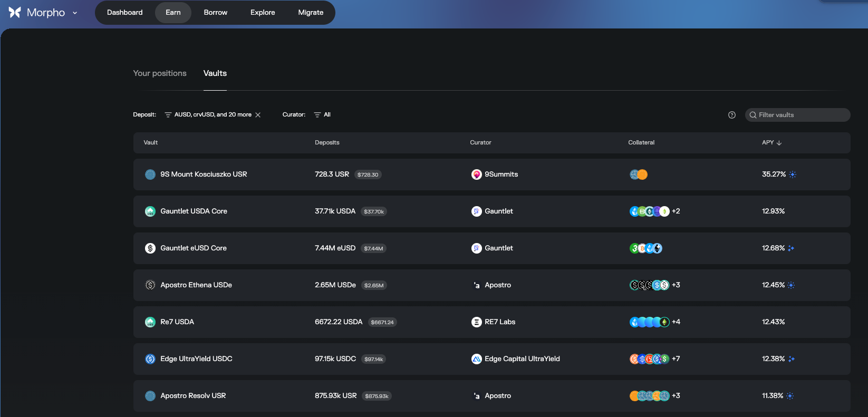The width and height of the screenshot is (868, 417).
Task: Click Gauntlet logo in USDA Core row
Action: point(476,211)
